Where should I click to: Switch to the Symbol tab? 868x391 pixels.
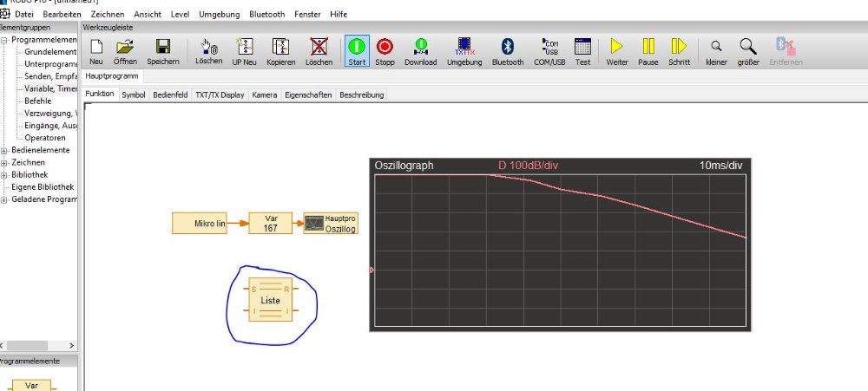[x=134, y=94]
